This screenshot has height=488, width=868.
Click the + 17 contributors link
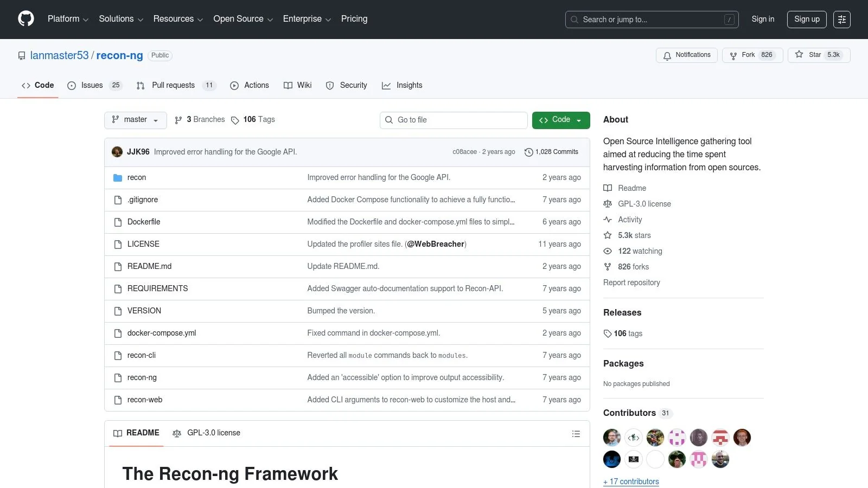(x=631, y=481)
